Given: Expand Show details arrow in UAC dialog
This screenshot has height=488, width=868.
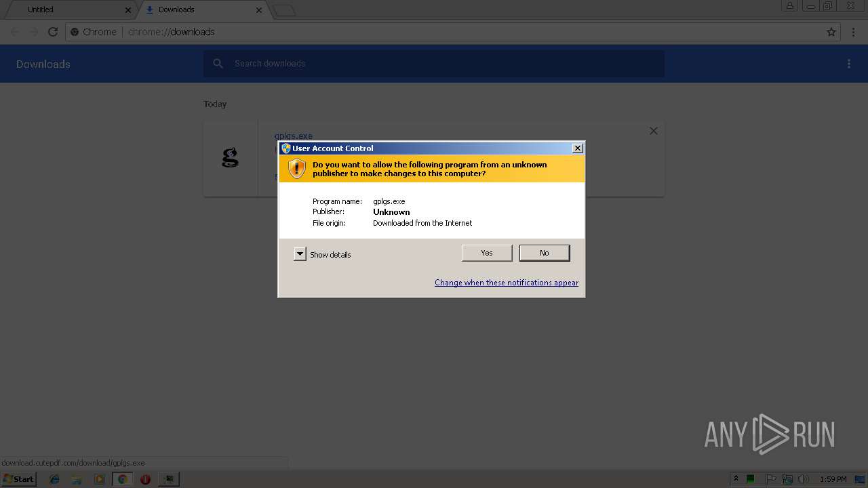Looking at the screenshot, I should click(300, 254).
